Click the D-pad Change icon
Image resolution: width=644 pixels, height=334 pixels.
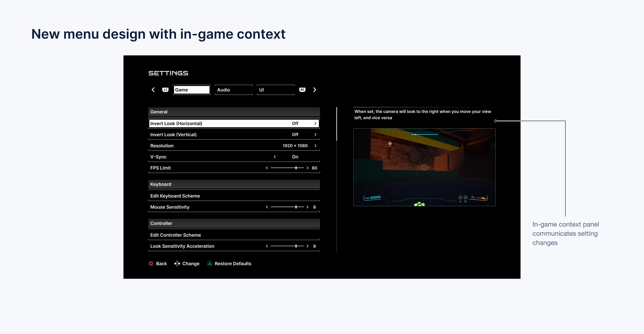(x=177, y=264)
